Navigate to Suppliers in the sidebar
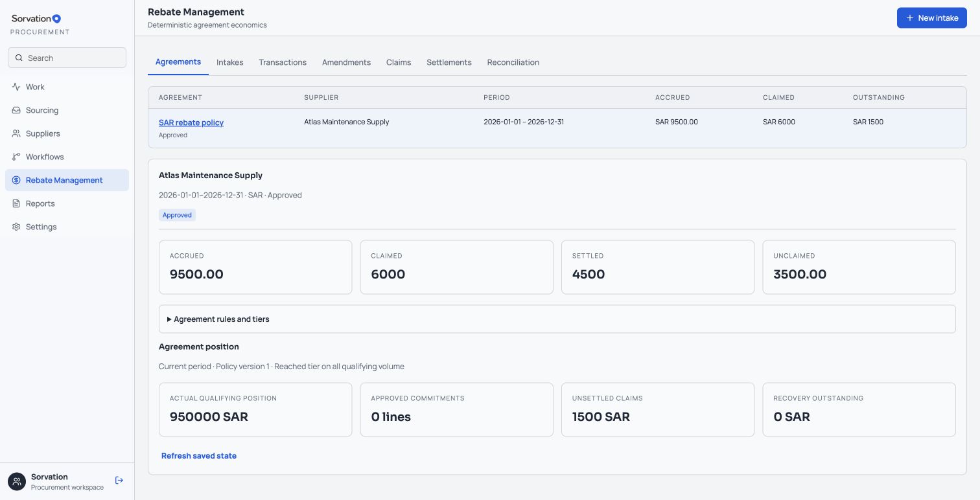The width and height of the screenshot is (980, 500). (67, 133)
